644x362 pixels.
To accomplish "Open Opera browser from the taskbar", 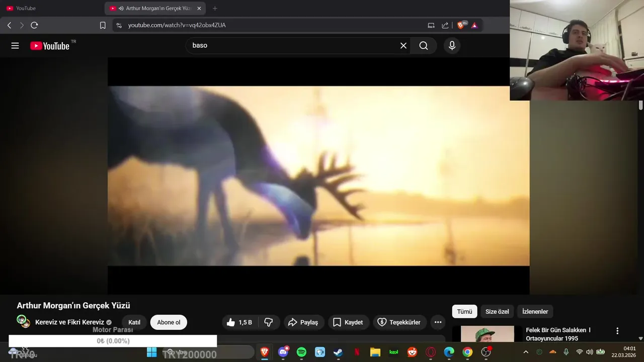I will [431, 352].
